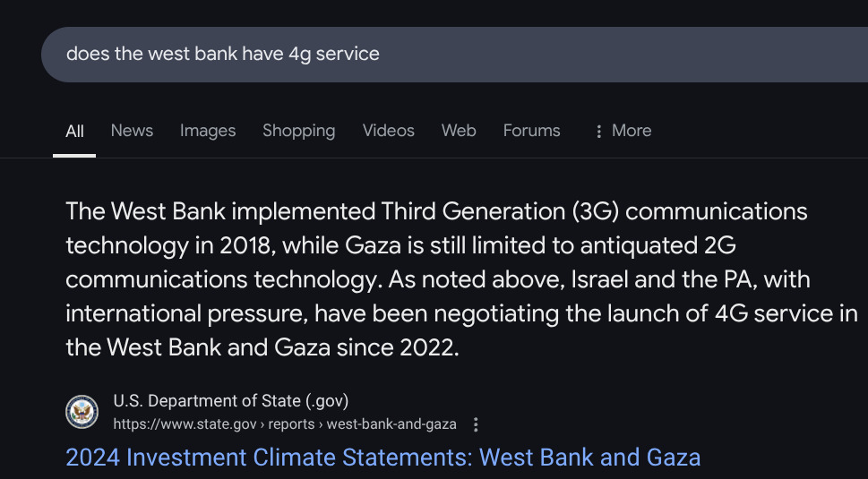This screenshot has width=868, height=479.
Task: Switch to the News tab
Action: (132, 131)
